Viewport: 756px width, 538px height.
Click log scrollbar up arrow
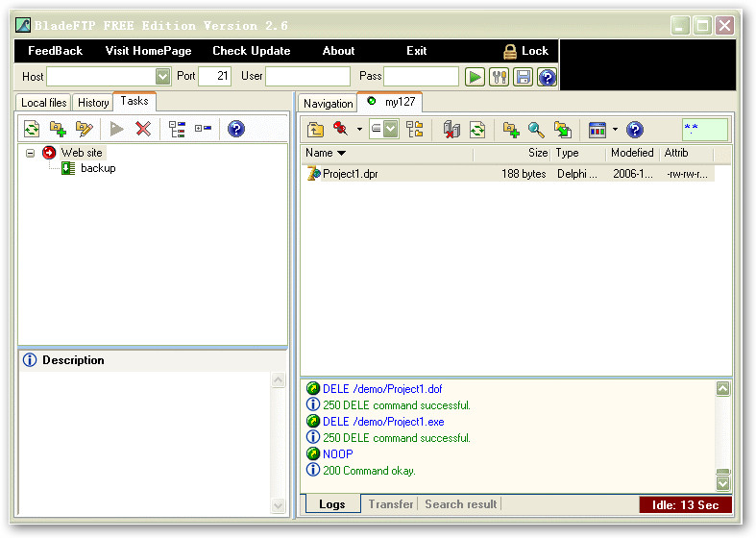(722, 388)
